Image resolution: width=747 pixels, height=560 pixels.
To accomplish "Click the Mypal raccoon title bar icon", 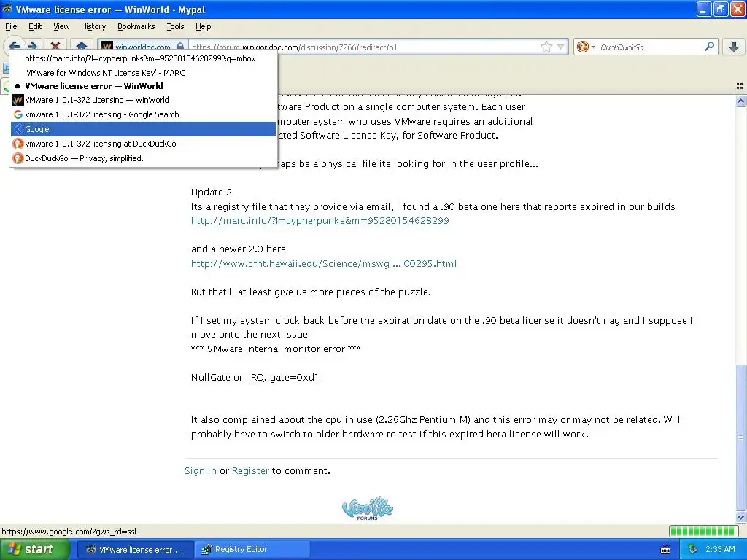I will (7, 9).
